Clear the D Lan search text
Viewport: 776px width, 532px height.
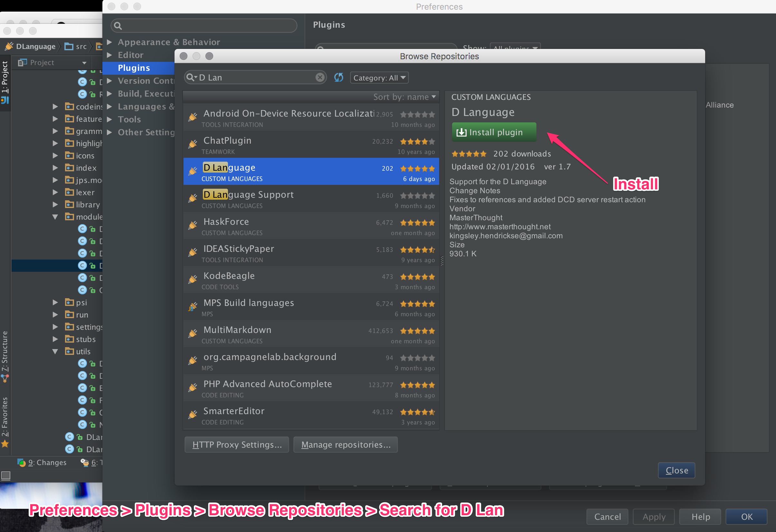point(319,78)
